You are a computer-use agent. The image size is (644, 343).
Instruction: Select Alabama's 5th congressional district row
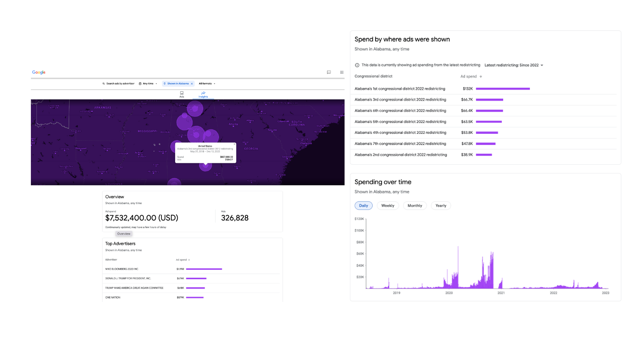[485, 122]
